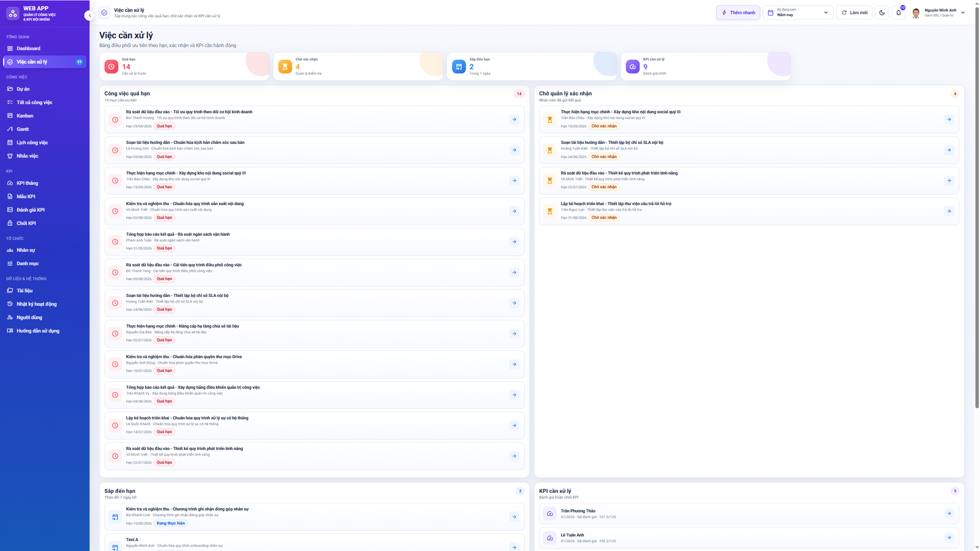Click the Hướng dẫn sử dụng book icon
Image resolution: width=980 pixels, height=551 pixels.
click(x=10, y=331)
